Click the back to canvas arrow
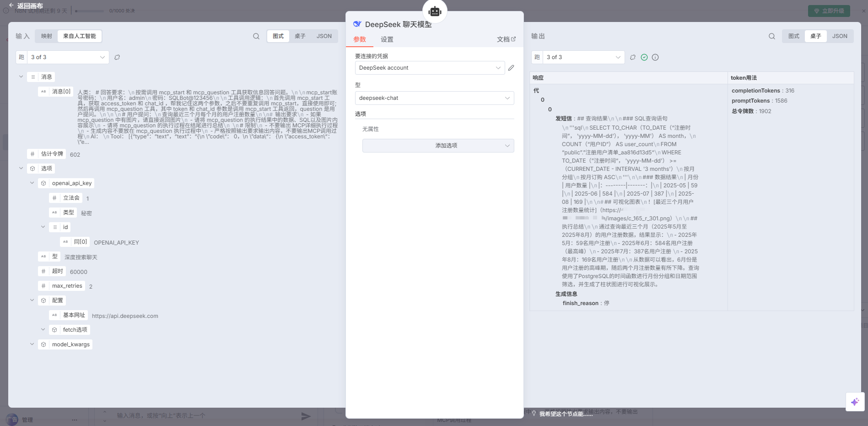868x426 pixels. 11,5
